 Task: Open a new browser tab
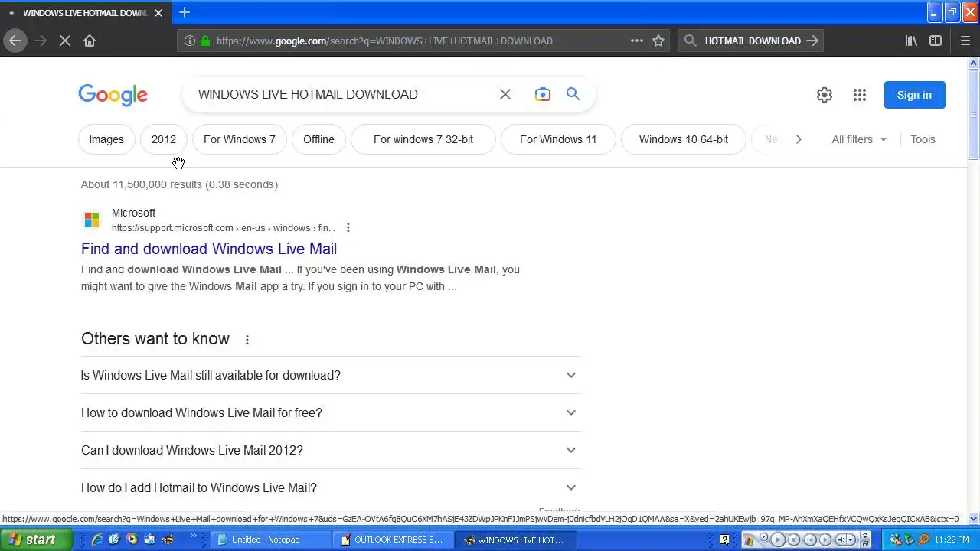(185, 12)
